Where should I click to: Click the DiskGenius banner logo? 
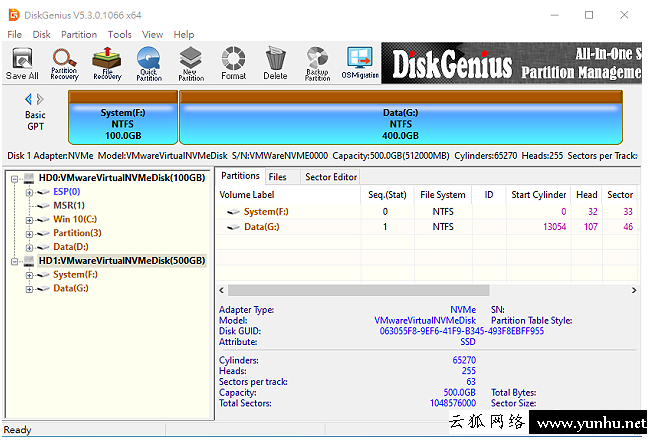(452, 64)
